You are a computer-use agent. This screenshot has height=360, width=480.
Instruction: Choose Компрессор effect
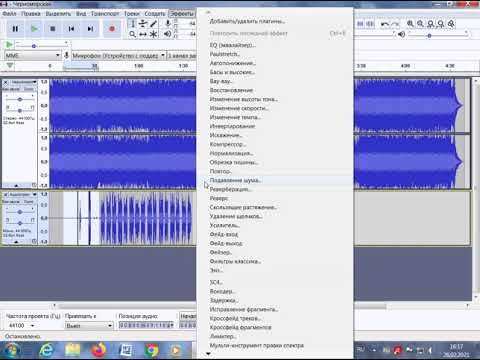pyautogui.click(x=275, y=144)
